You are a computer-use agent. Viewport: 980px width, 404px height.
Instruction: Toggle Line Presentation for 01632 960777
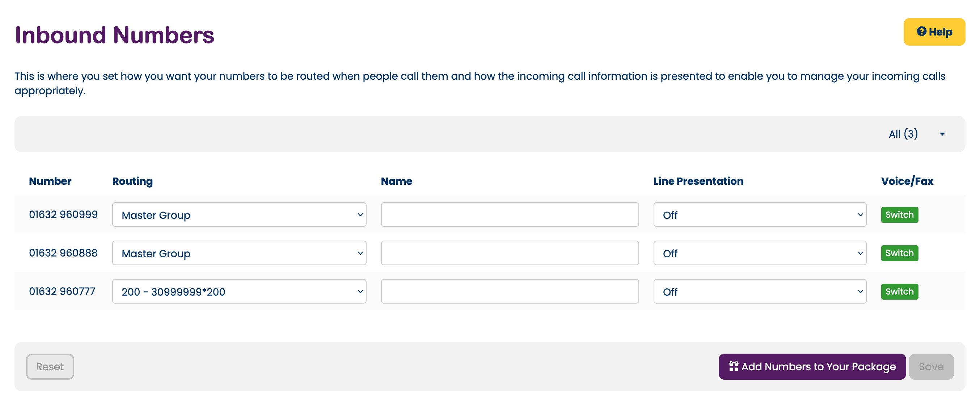tap(759, 291)
